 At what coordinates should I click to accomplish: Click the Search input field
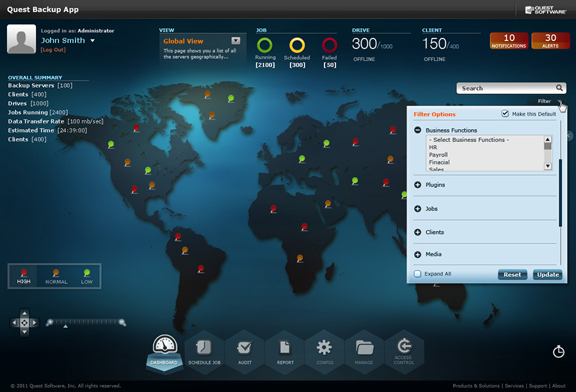click(x=511, y=88)
